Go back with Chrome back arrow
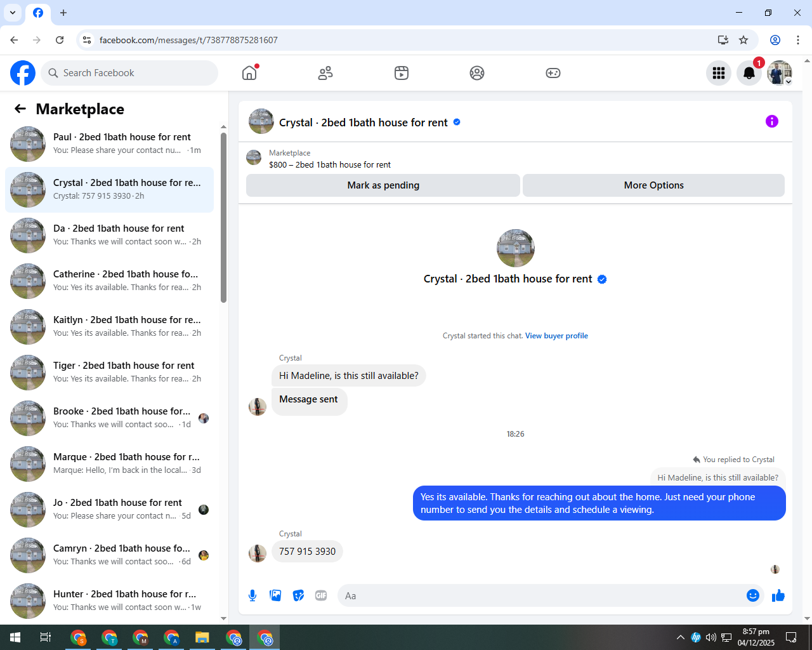Screen dimensions: 812x650 click(14, 40)
